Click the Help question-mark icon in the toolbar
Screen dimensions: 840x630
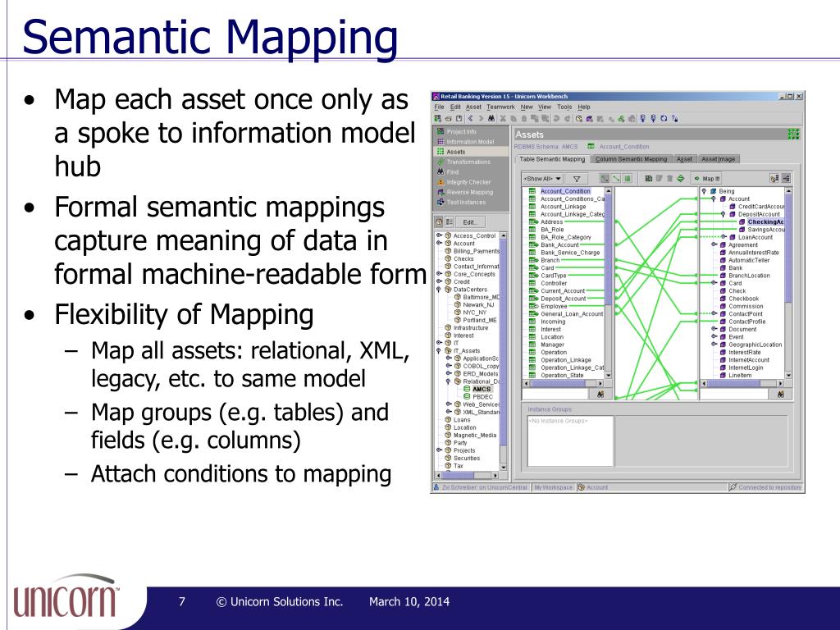(674, 118)
